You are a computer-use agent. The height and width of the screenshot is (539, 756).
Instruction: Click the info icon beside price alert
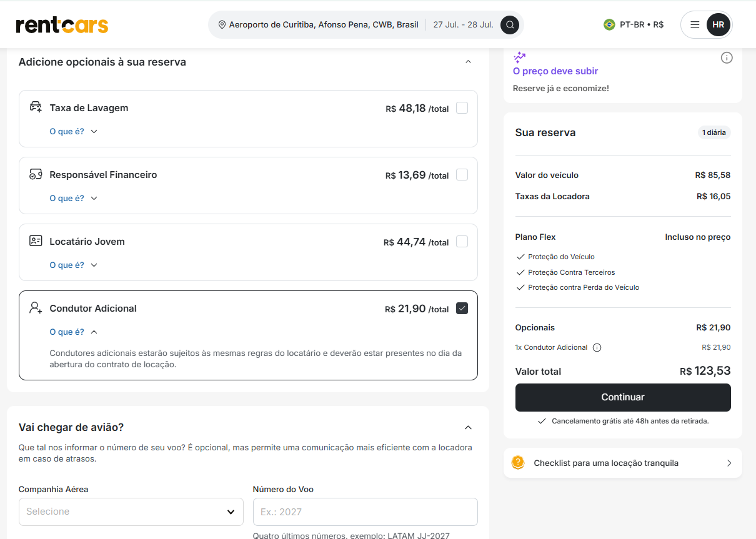[727, 57]
